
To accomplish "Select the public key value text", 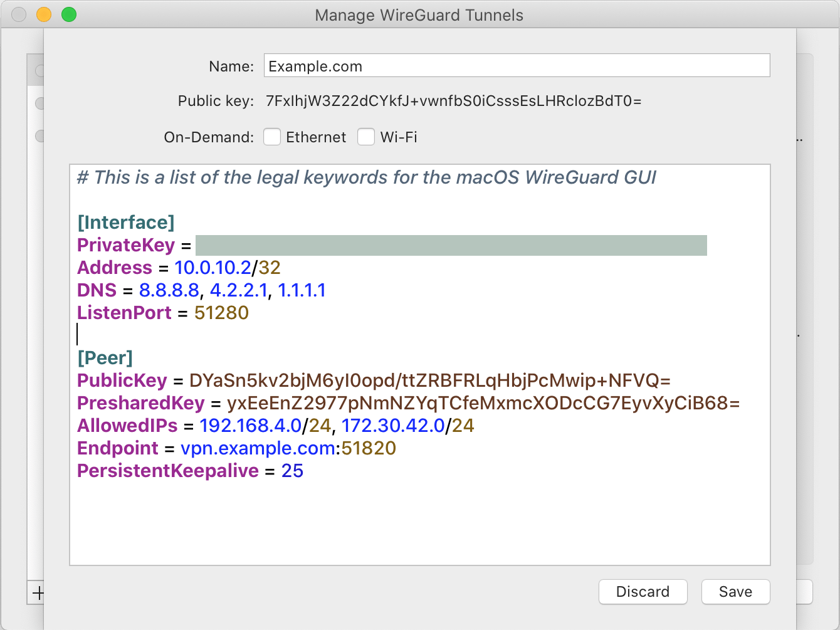I will [453, 101].
